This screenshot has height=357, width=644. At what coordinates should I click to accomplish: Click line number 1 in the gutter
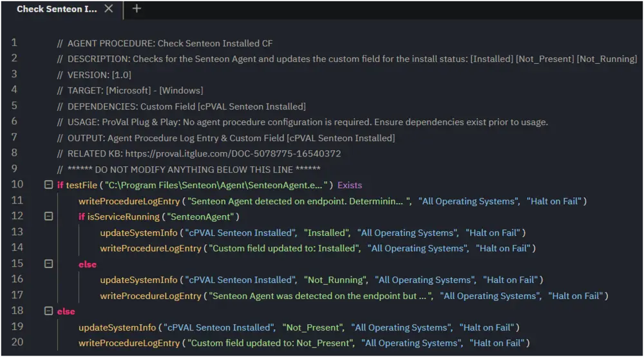click(14, 43)
